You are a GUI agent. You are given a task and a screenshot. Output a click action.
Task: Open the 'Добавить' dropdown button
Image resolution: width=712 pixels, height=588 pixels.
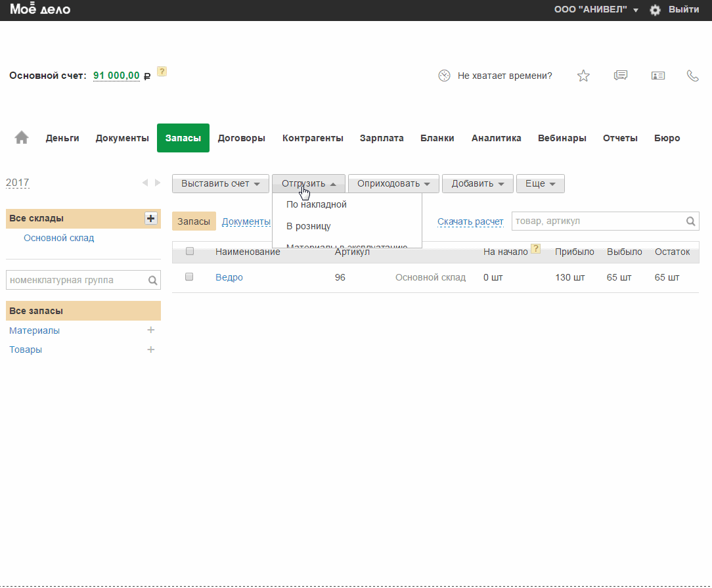(x=478, y=184)
